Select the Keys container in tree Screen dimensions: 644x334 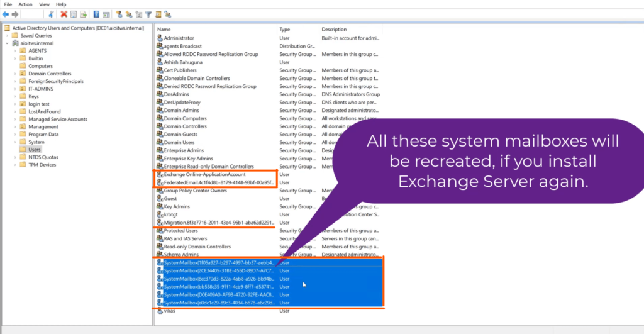click(x=34, y=96)
